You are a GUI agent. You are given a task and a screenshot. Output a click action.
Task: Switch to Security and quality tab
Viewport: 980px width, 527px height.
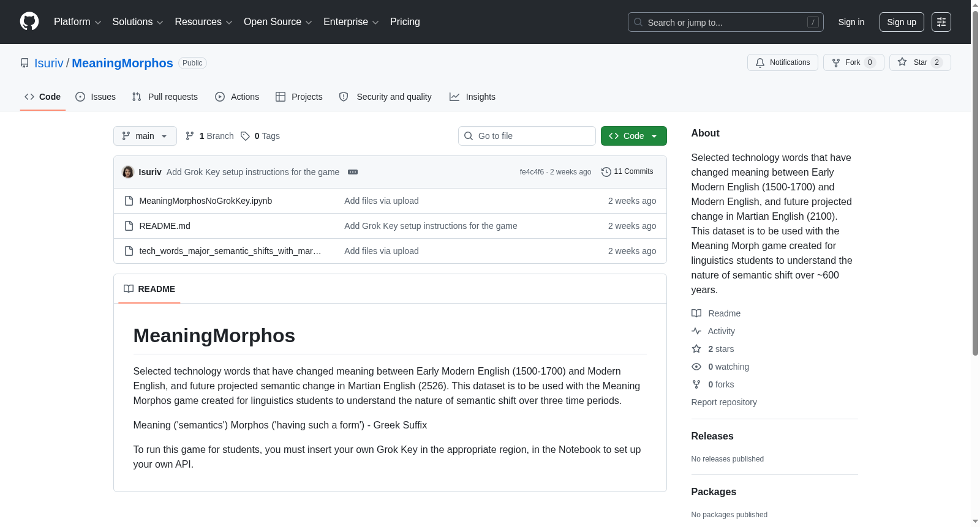coord(385,97)
